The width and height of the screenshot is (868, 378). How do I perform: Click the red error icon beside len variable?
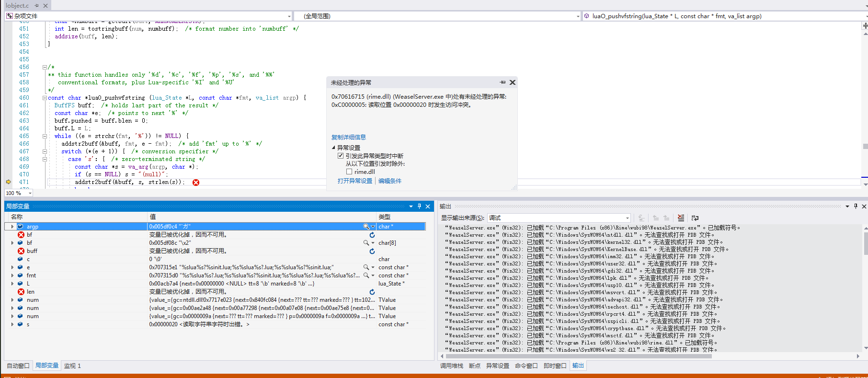[21, 292]
